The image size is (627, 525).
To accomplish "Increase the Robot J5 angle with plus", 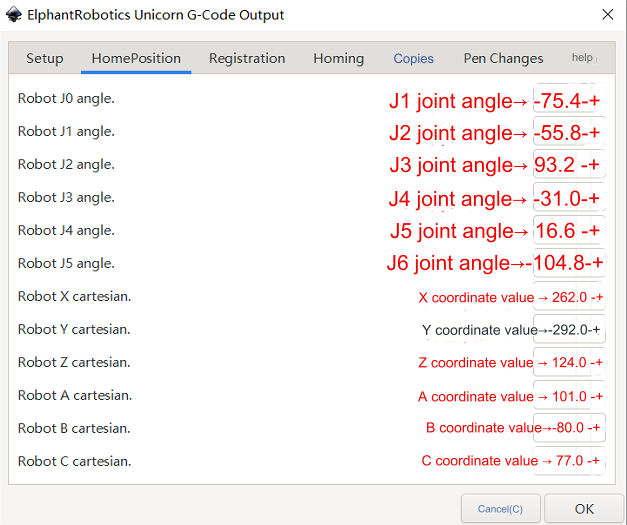I will [x=597, y=263].
